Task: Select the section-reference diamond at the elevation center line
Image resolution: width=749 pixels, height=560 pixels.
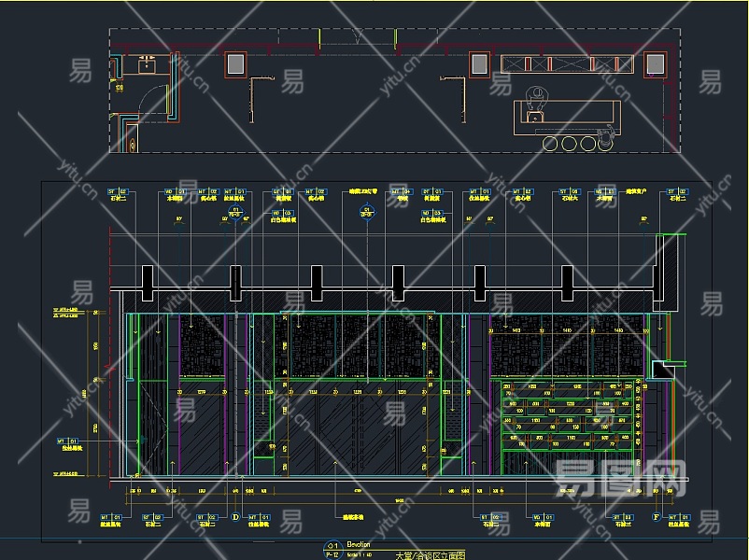Action: pos(367,211)
